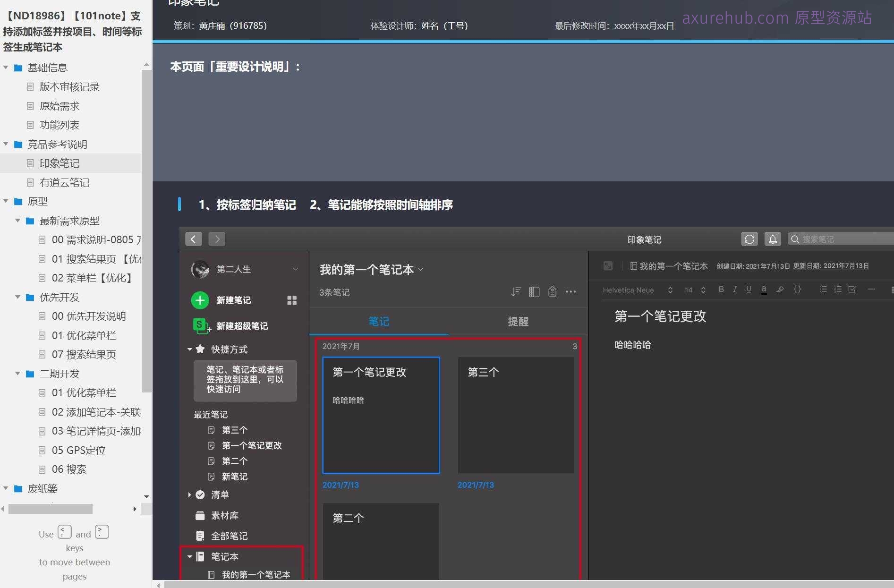Collapse the 基础信息 folder

click(6, 68)
